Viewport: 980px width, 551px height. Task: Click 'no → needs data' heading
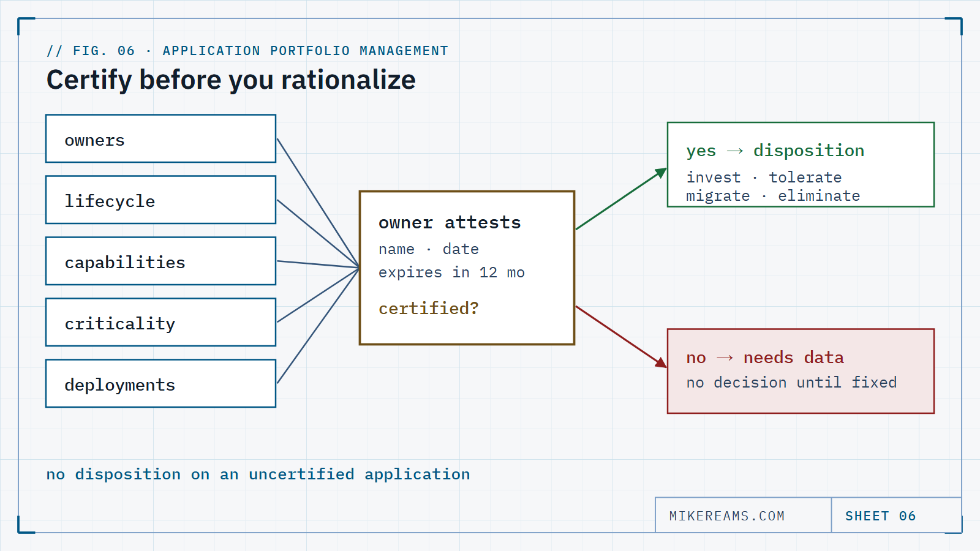tap(765, 358)
